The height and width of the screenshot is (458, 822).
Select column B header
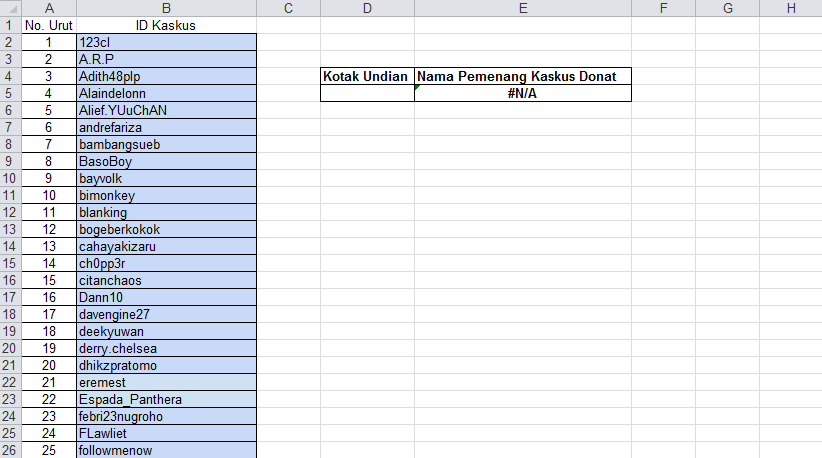[x=166, y=8]
